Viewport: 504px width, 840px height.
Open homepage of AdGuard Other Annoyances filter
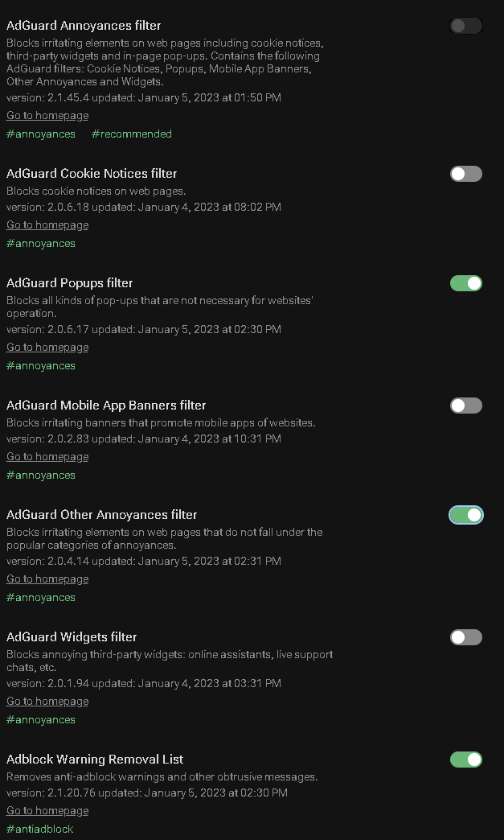tap(47, 579)
